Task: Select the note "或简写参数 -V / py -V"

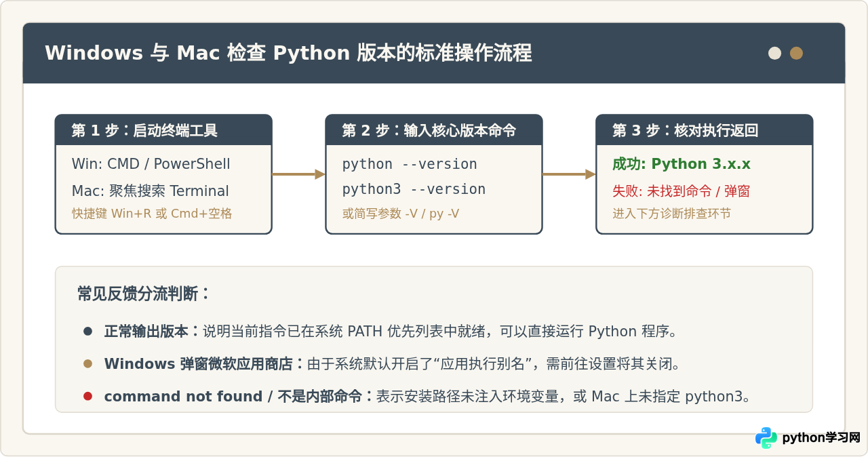Action: (401, 214)
